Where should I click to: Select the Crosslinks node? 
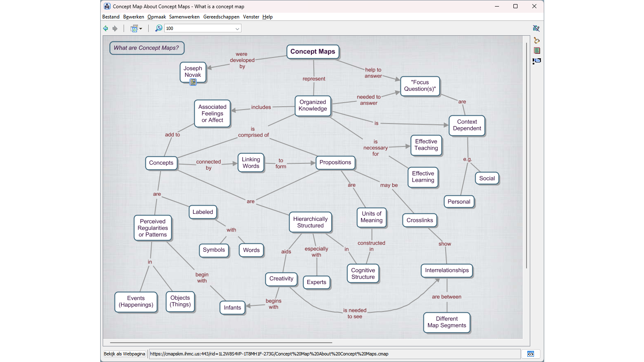420,220
